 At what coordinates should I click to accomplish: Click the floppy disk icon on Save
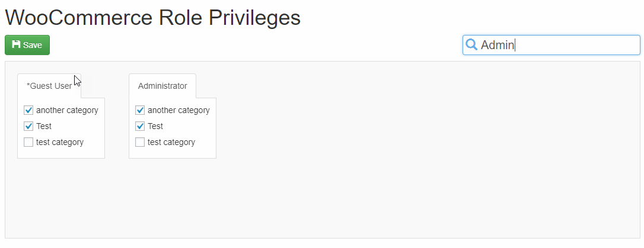tap(16, 44)
